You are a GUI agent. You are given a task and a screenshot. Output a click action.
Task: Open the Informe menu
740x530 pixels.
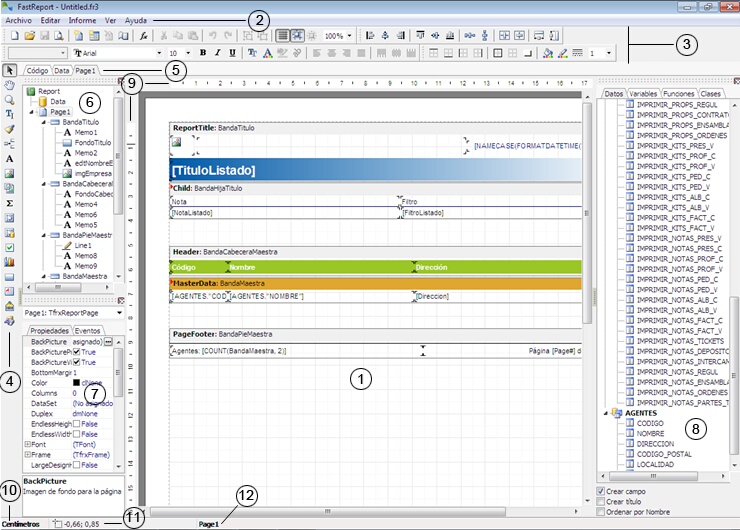pyautogui.click(x=82, y=20)
